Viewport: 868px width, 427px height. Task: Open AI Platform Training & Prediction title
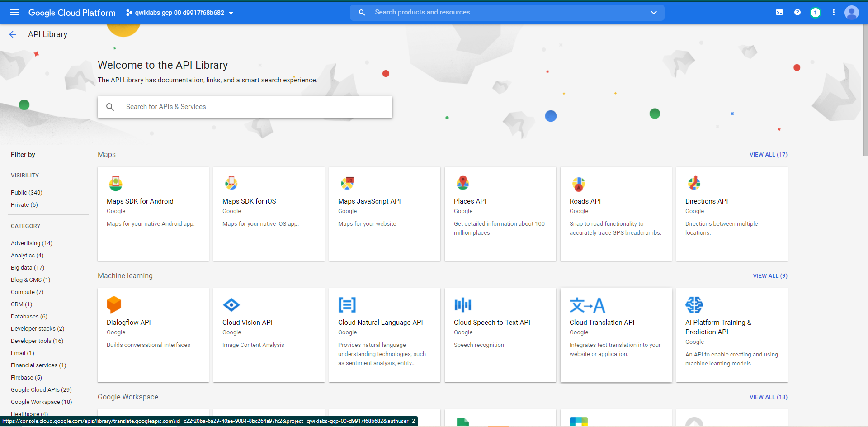click(718, 327)
